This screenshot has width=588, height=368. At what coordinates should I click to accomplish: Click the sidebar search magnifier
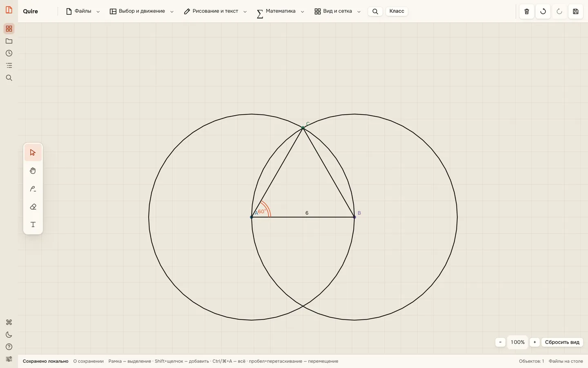click(9, 78)
